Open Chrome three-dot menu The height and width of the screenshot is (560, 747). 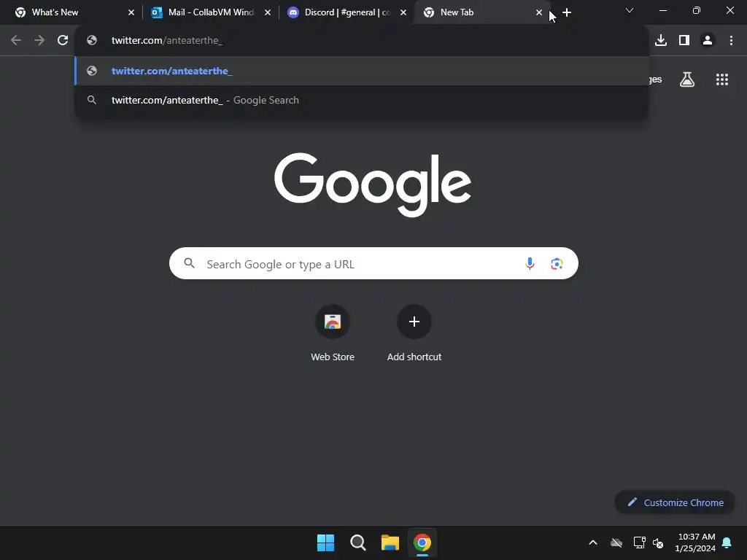click(x=731, y=41)
